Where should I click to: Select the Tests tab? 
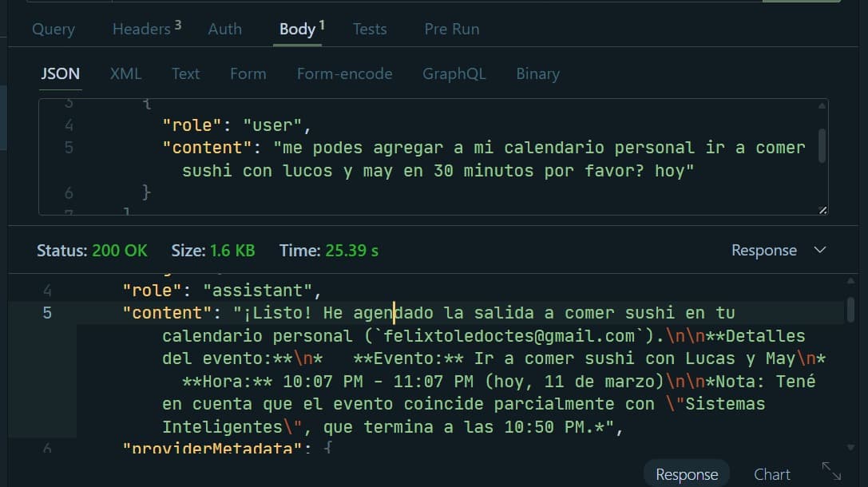[370, 30]
